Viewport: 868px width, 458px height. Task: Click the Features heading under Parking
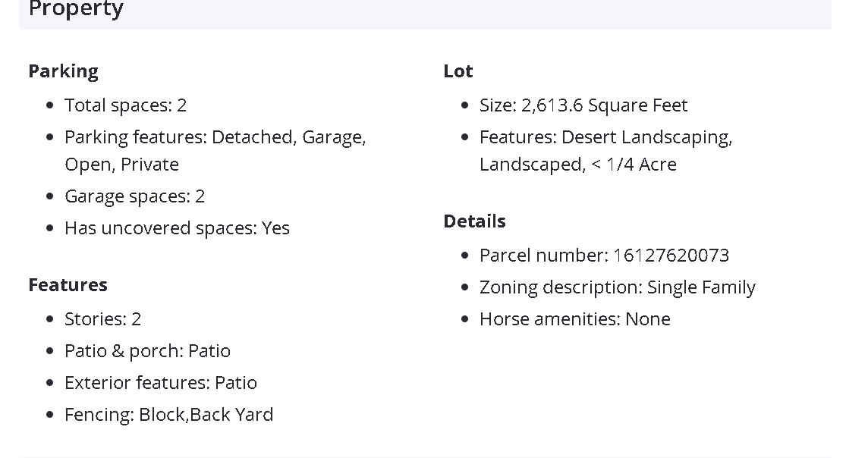click(x=68, y=285)
